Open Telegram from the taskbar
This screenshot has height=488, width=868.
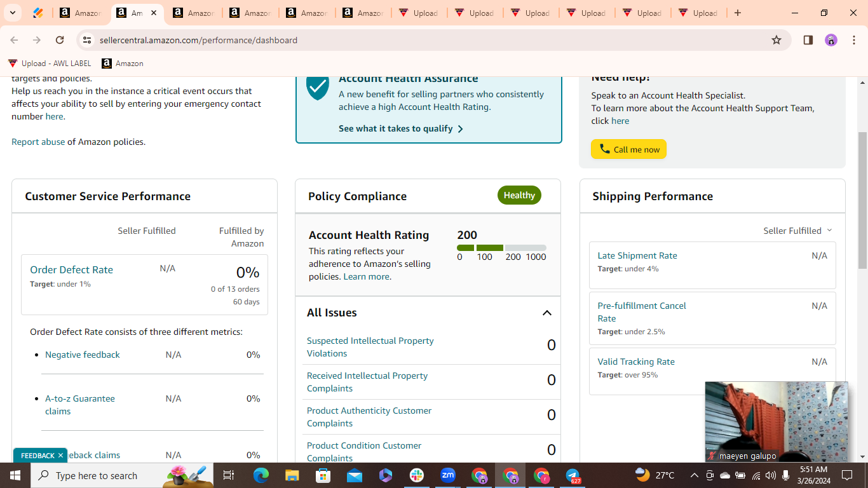point(573,475)
